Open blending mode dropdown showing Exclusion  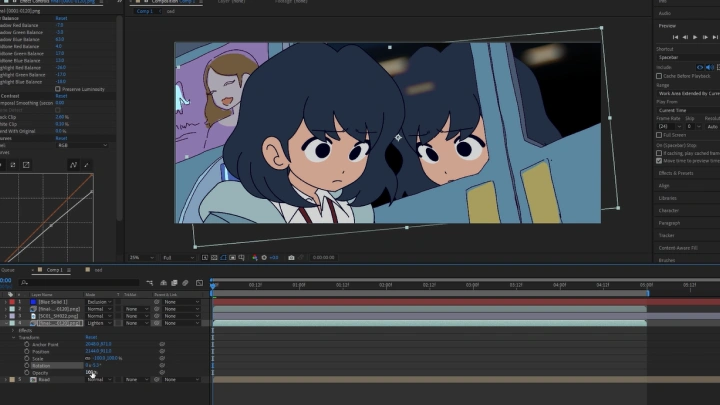(x=99, y=302)
